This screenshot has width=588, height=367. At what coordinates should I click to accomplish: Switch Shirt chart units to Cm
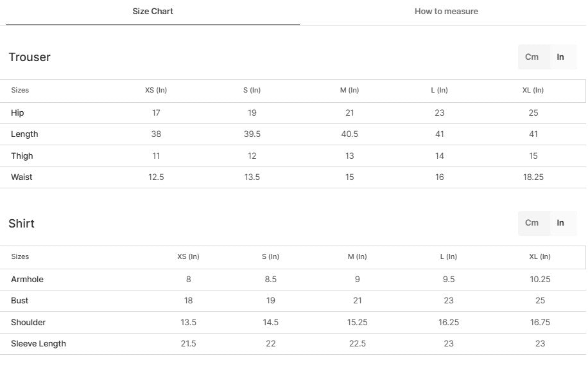coord(532,223)
